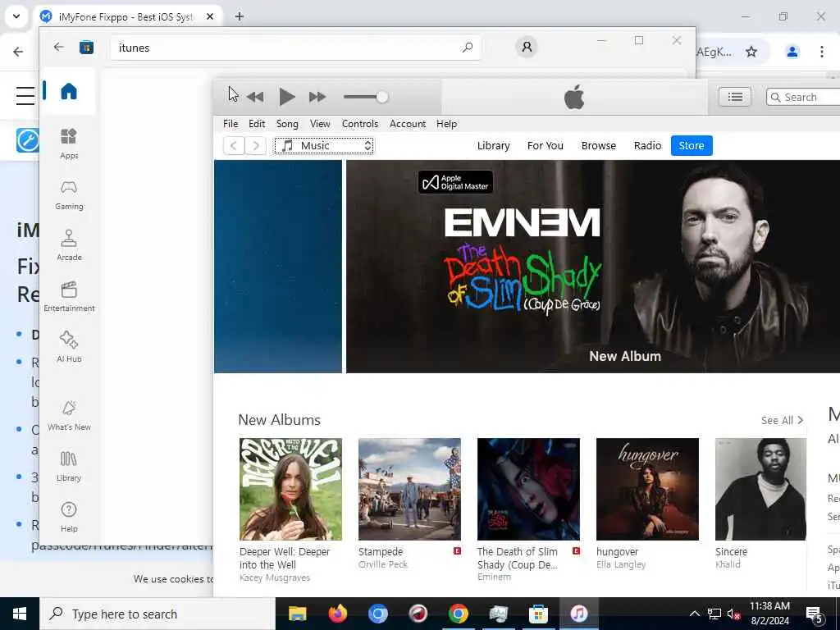
Task: Click See All for New Albums
Action: [x=782, y=421]
